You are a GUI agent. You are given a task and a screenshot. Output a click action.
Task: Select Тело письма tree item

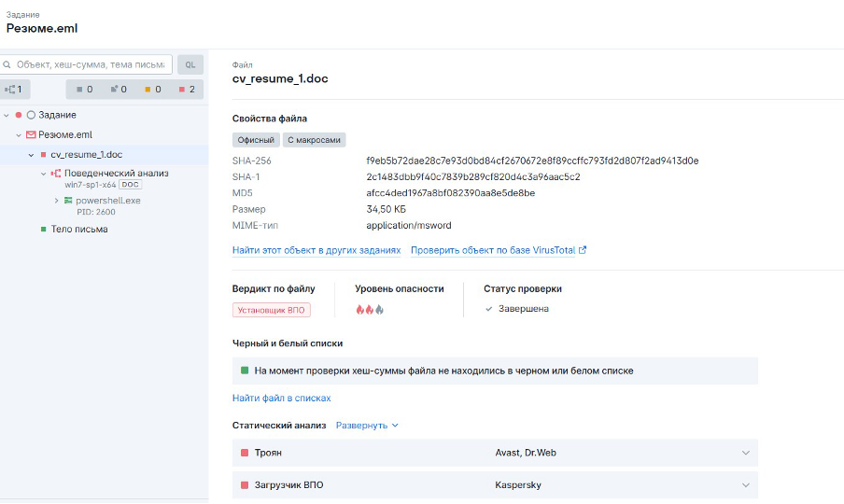[x=79, y=230]
